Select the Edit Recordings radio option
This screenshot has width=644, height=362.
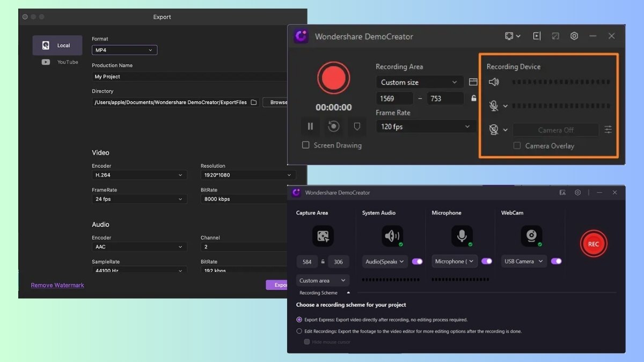point(299,331)
